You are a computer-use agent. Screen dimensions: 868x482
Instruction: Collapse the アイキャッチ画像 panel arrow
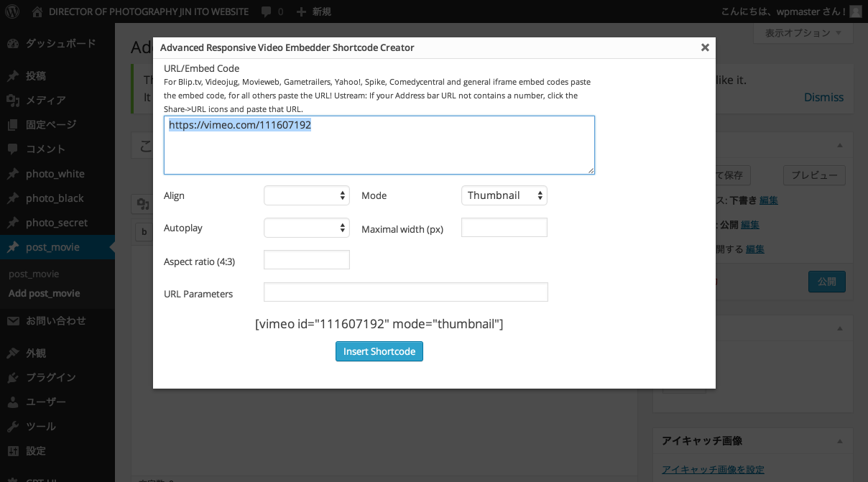(x=839, y=441)
